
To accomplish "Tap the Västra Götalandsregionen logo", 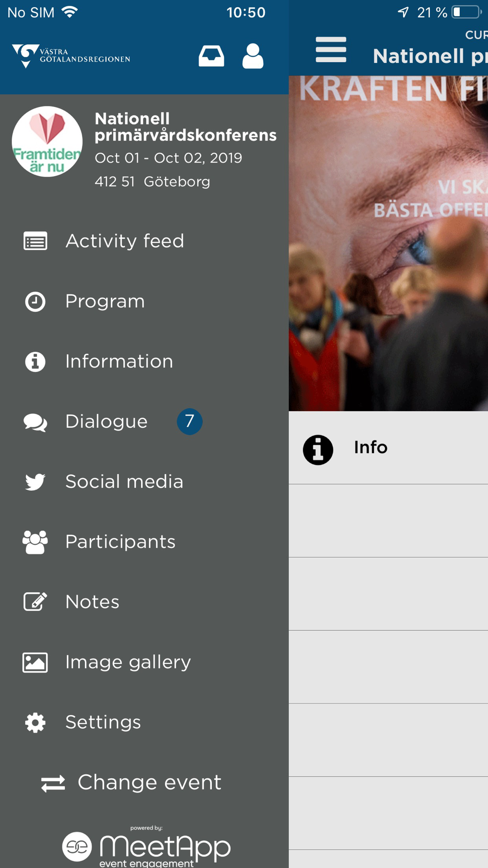I will click(x=71, y=56).
